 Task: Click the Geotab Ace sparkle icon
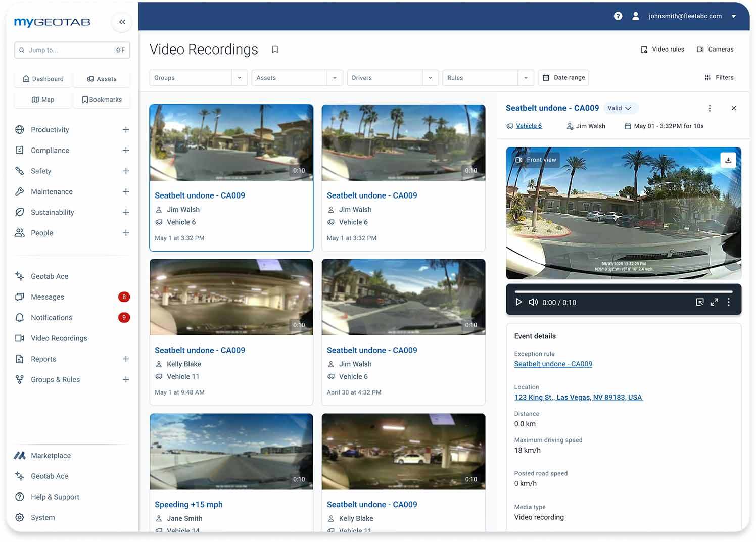[20, 276]
